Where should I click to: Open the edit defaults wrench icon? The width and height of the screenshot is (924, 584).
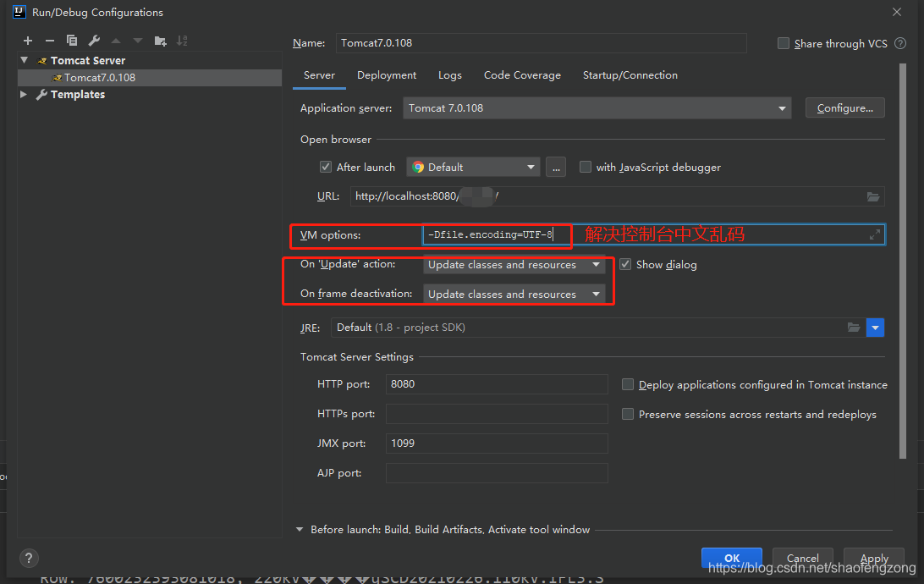(94, 41)
